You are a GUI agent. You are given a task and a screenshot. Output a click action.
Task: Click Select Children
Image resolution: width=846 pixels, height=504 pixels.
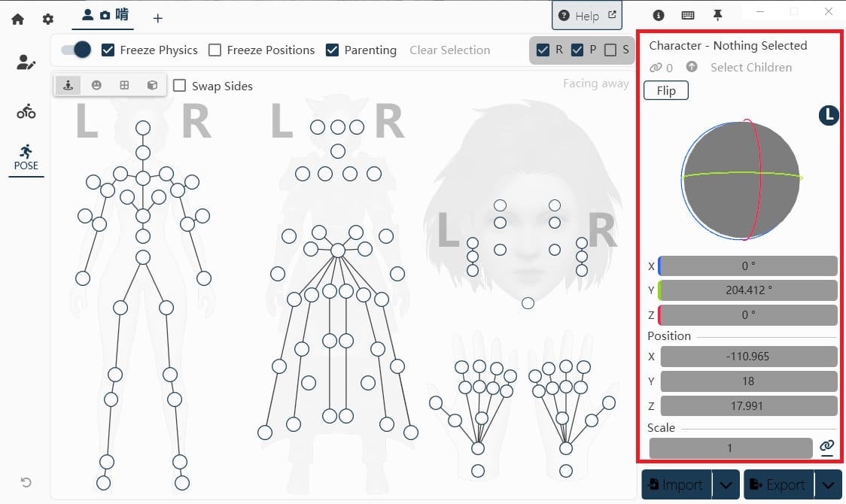coord(751,68)
